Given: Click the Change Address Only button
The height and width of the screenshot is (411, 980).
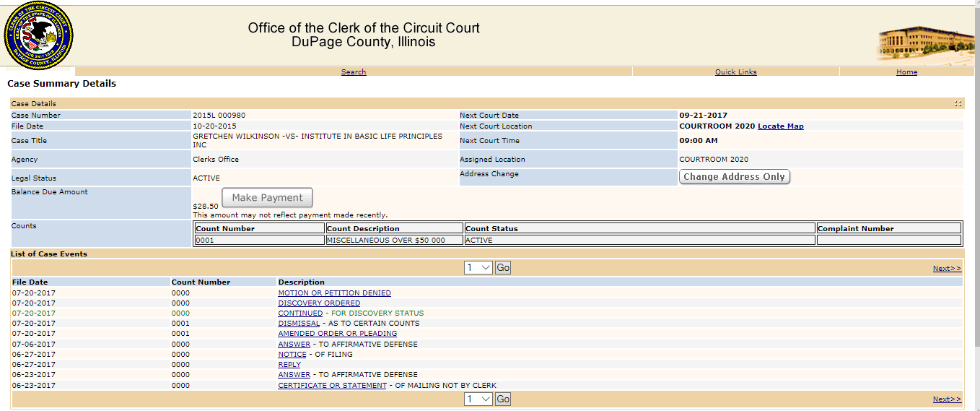Looking at the screenshot, I should pos(734,177).
